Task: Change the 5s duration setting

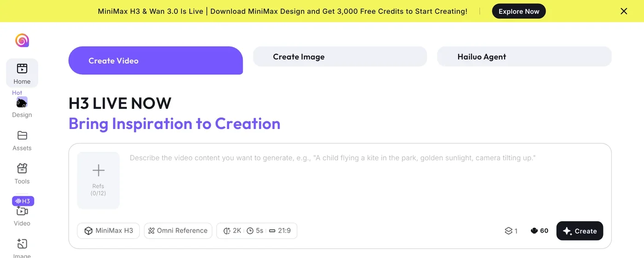Action: [255, 231]
